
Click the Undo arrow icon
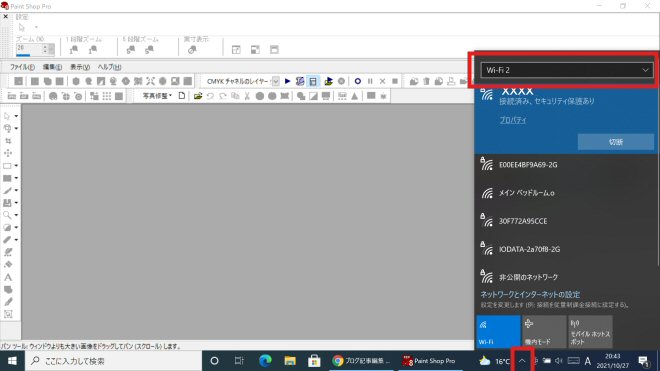tap(210, 96)
